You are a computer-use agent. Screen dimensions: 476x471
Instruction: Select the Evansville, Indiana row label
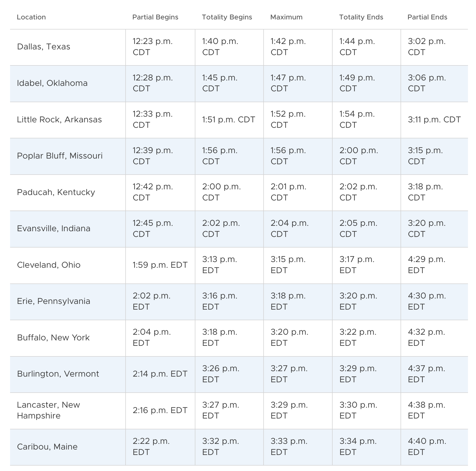click(68, 229)
